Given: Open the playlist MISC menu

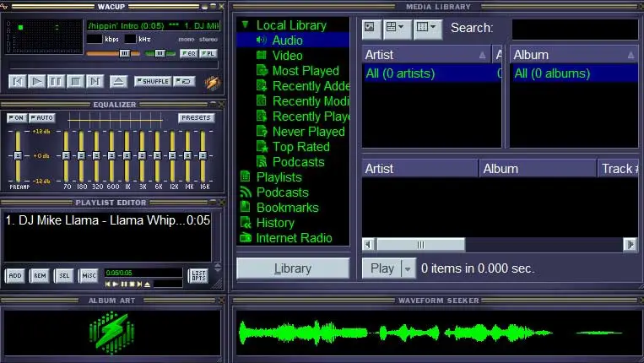Looking at the screenshot, I should coord(89,276).
